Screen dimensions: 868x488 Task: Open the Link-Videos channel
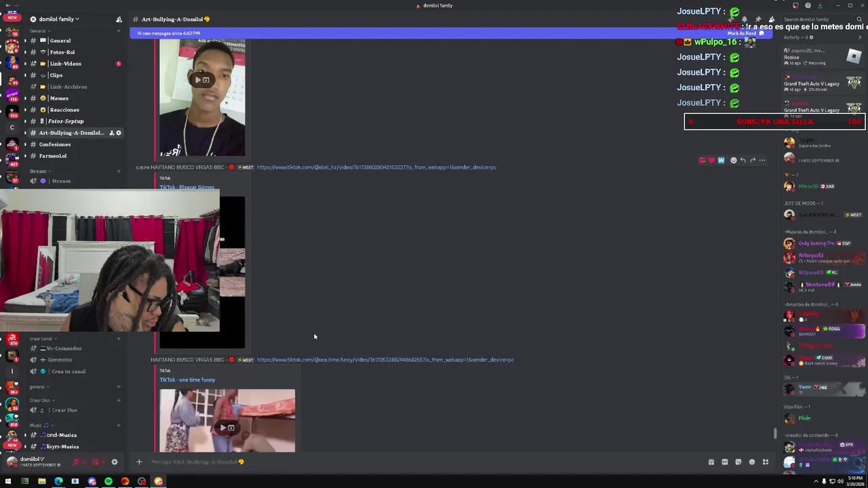click(x=73, y=64)
